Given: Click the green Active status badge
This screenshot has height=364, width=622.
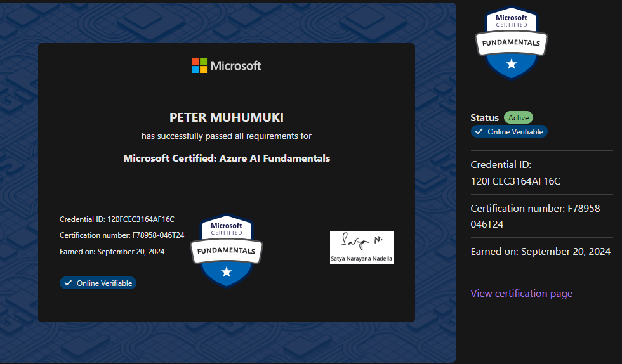Looking at the screenshot, I should [519, 118].
